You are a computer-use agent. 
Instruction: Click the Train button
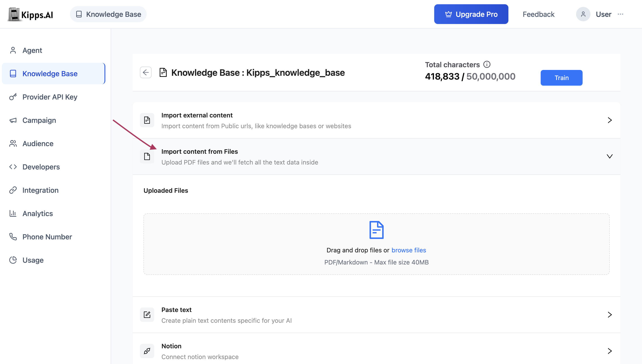pos(561,78)
